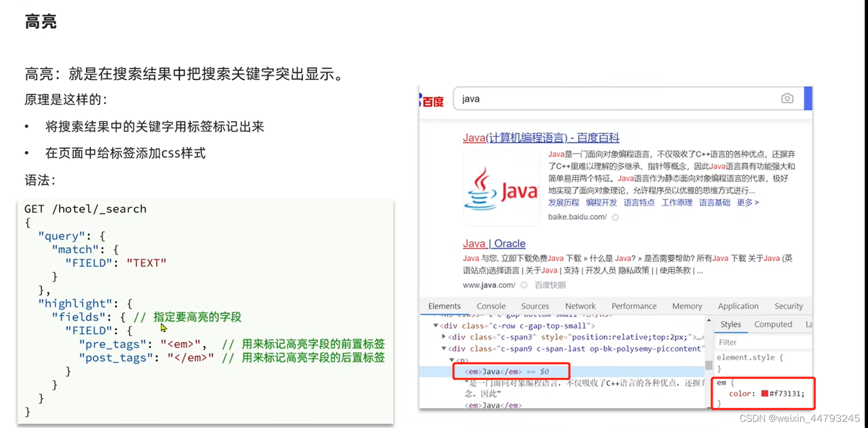Open the 语言基础 sublink

[715, 203]
